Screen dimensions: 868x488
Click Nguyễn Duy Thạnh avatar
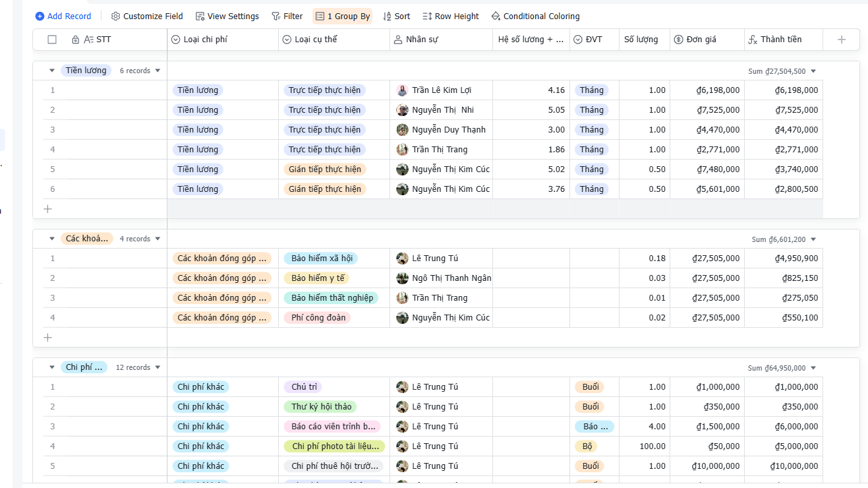point(402,130)
